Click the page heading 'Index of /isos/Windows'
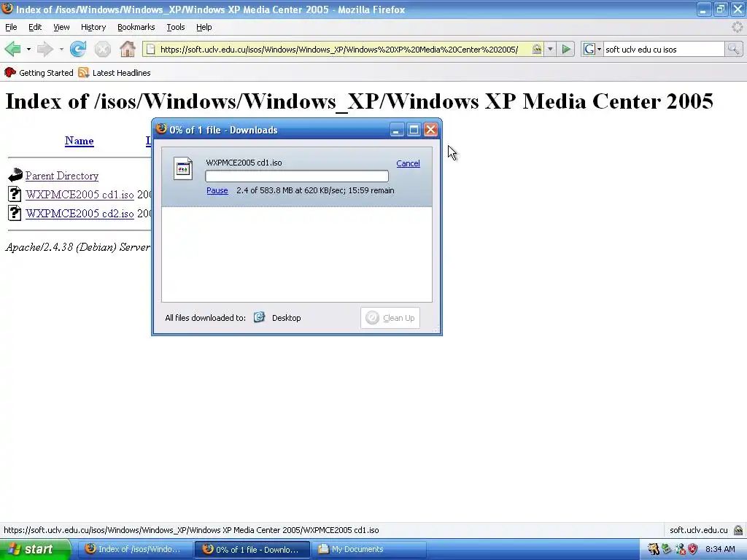The image size is (747, 560). click(x=359, y=101)
